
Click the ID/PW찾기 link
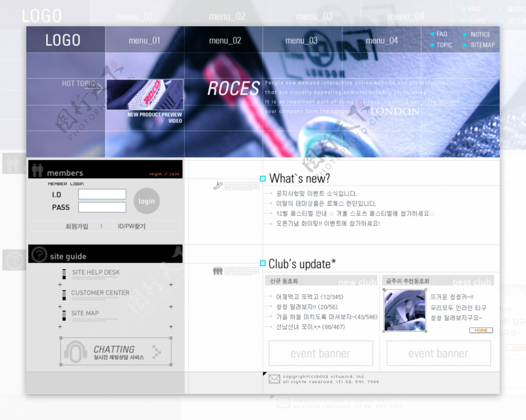point(131,226)
